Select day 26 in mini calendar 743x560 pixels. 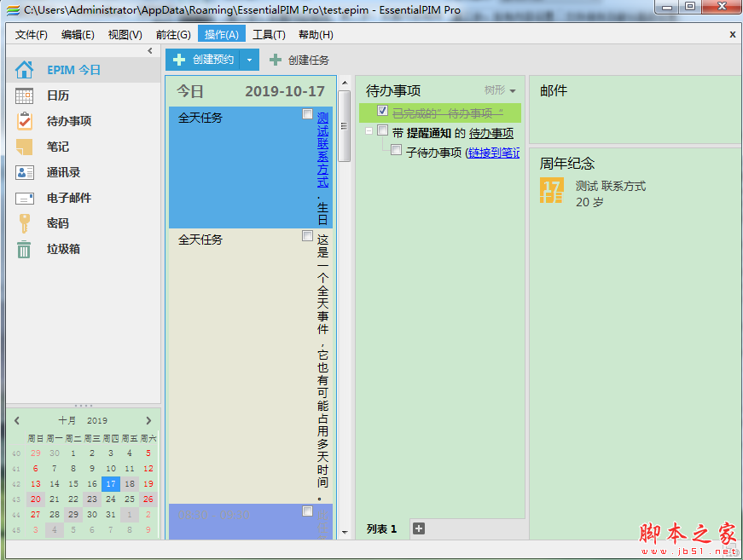[x=148, y=499]
